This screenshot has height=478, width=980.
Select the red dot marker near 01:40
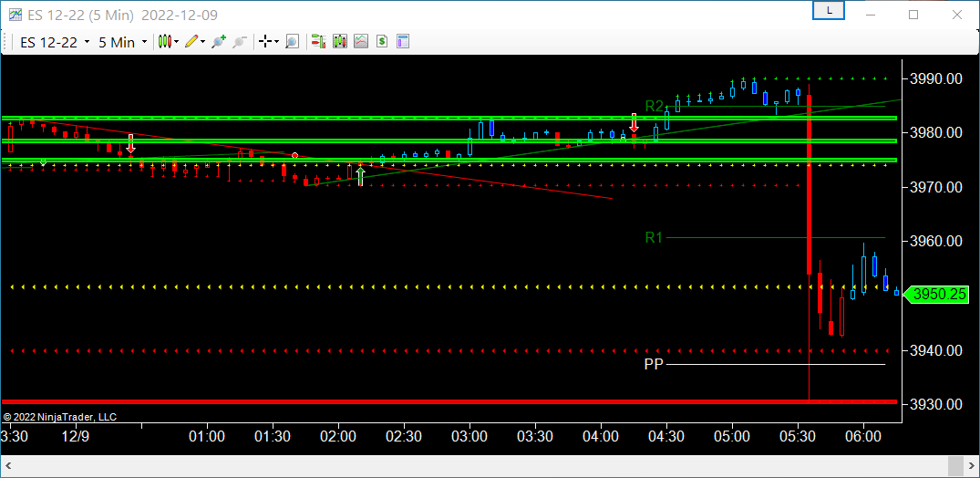coord(295,155)
